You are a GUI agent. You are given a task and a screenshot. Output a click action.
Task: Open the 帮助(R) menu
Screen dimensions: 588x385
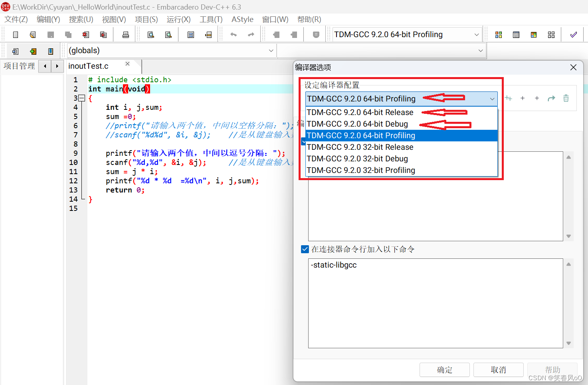point(309,19)
